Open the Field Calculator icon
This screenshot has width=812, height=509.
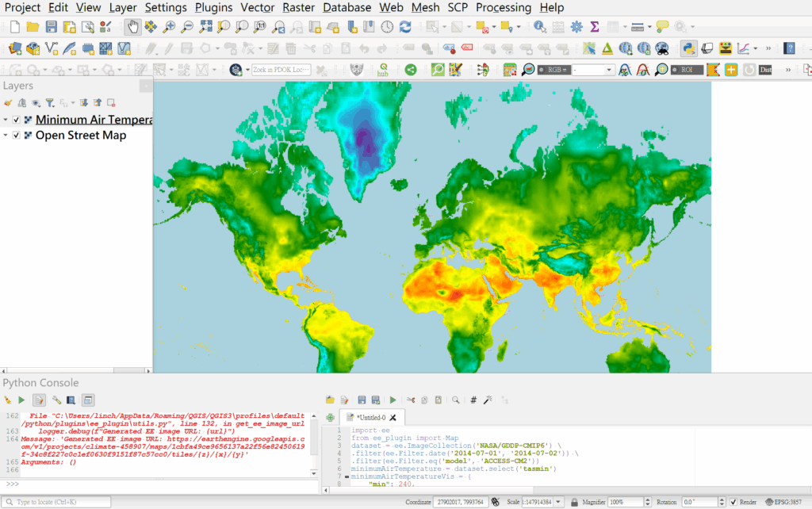(558, 27)
